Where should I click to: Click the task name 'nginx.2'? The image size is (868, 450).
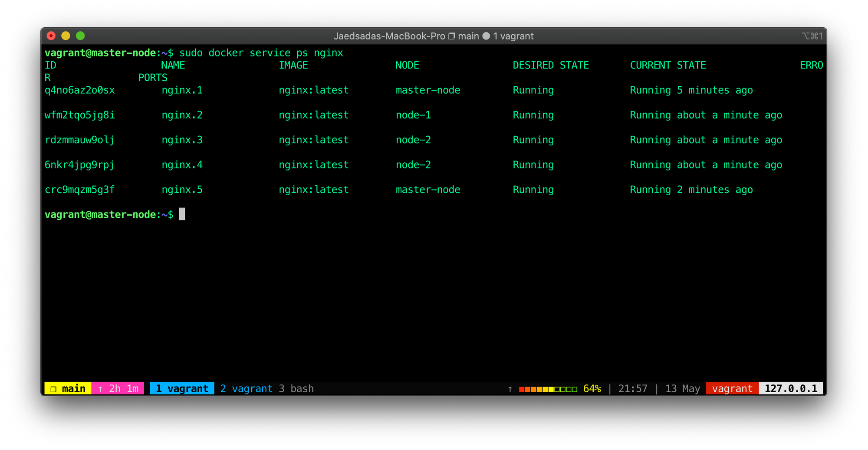(182, 115)
